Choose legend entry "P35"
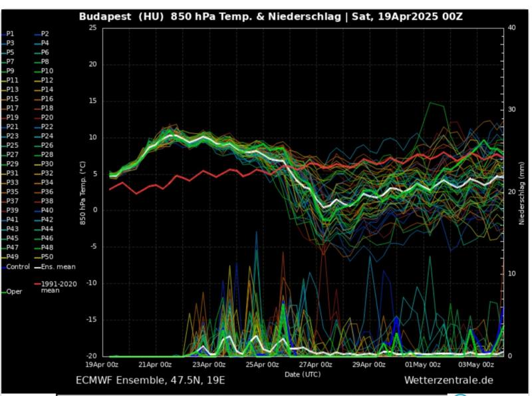Screen dimensions: 532x396 (10, 192)
